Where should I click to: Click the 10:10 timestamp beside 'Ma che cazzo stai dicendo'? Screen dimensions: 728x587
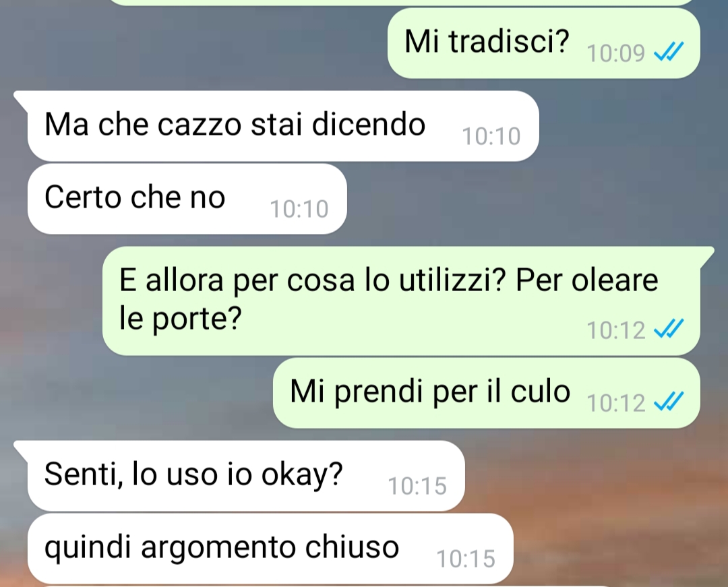pos(491,136)
